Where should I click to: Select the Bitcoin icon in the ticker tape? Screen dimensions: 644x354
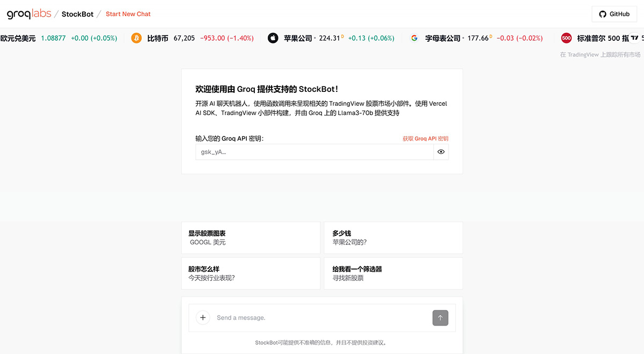(136, 38)
